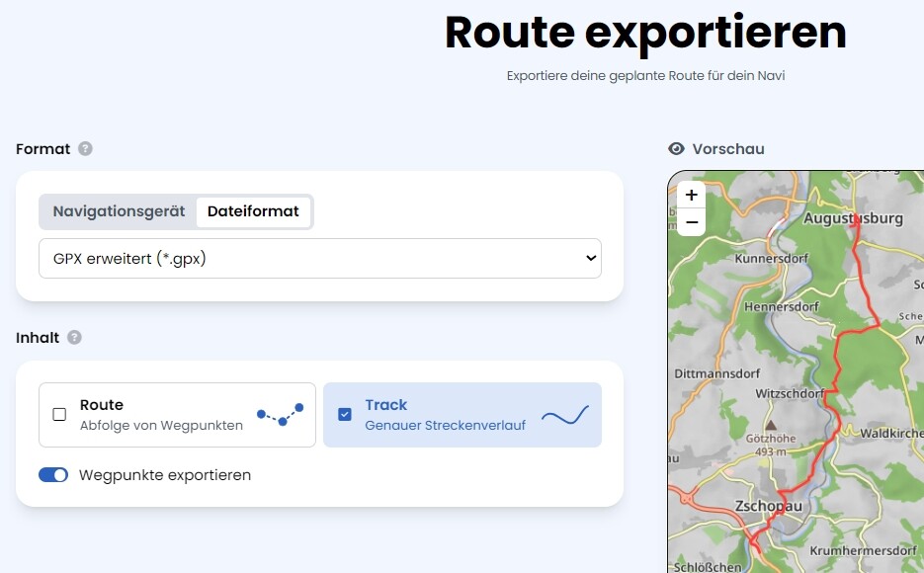Click the help icon beside Format
The height and width of the screenshot is (573, 924).
pyautogui.click(x=85, y=149)
